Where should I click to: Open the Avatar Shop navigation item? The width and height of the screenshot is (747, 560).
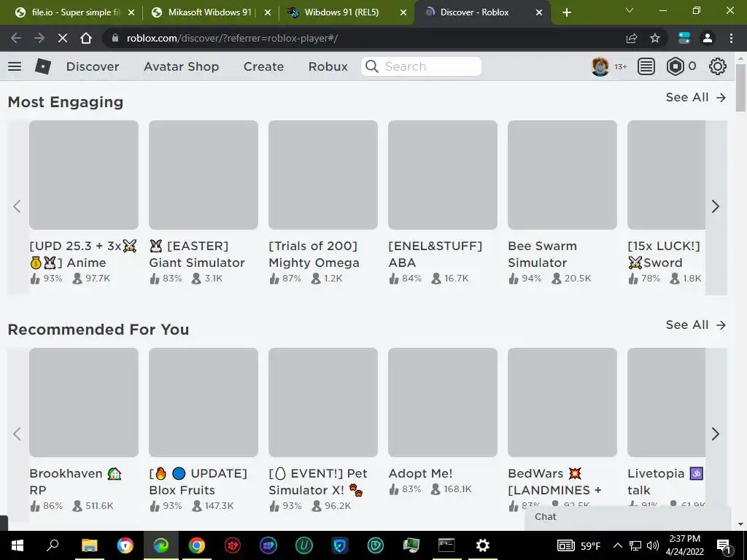(x=181, y=66)
